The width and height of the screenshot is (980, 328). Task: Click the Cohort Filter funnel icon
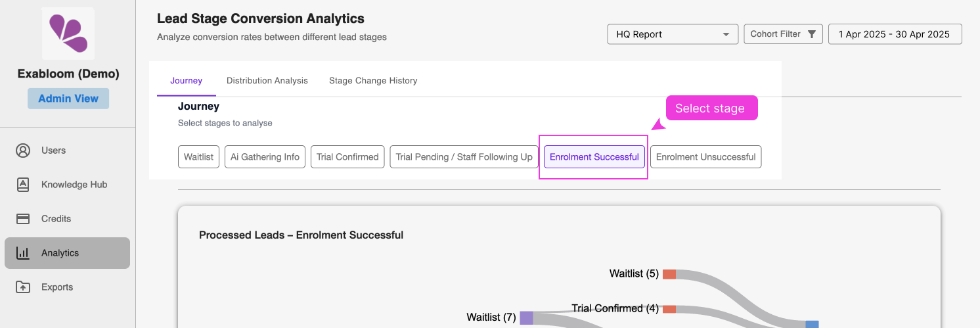(x=812, y=34)
